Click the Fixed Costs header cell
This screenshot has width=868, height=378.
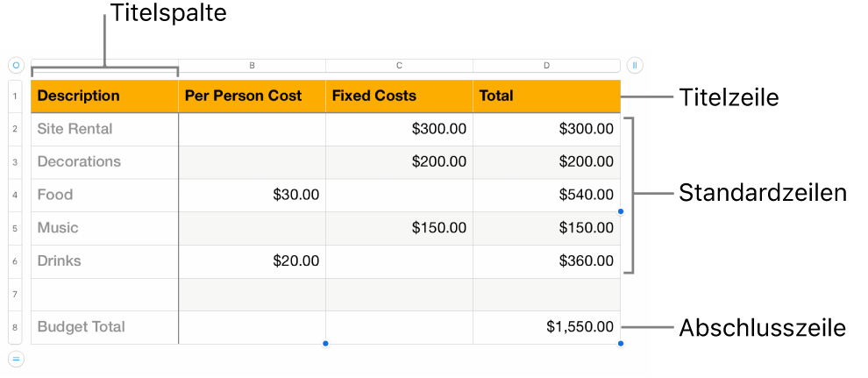tap(399, 96)
